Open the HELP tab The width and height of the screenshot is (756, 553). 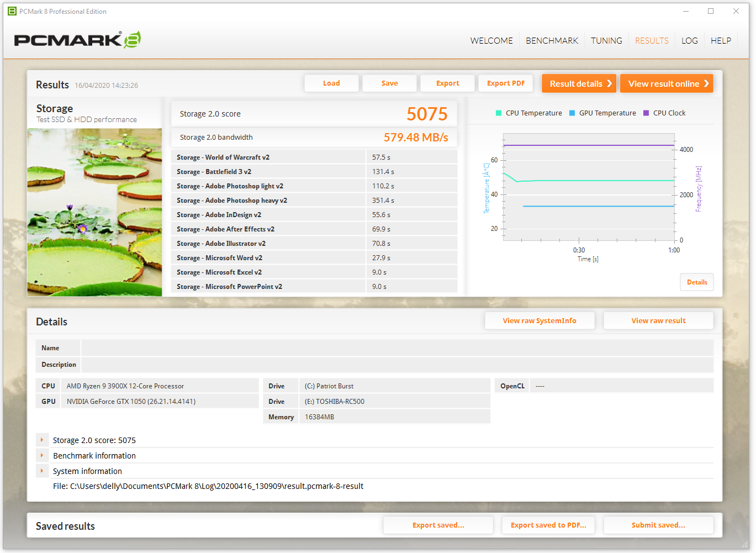pos(721,41)
